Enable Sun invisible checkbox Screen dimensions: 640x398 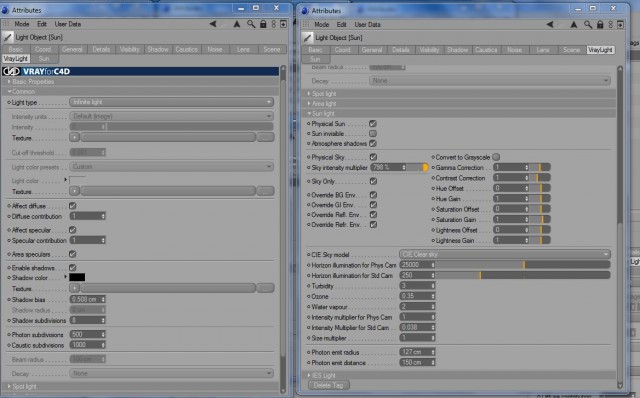tap(373, 133)
